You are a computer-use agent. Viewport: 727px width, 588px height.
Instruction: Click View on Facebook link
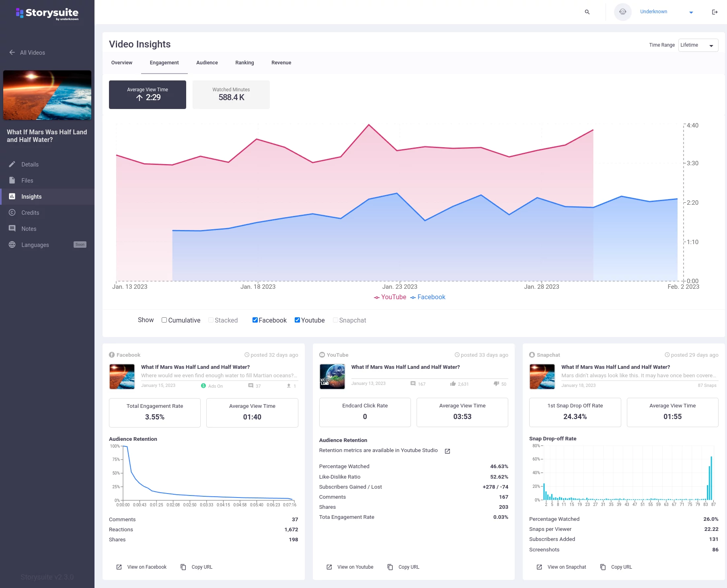coord(147,567)
